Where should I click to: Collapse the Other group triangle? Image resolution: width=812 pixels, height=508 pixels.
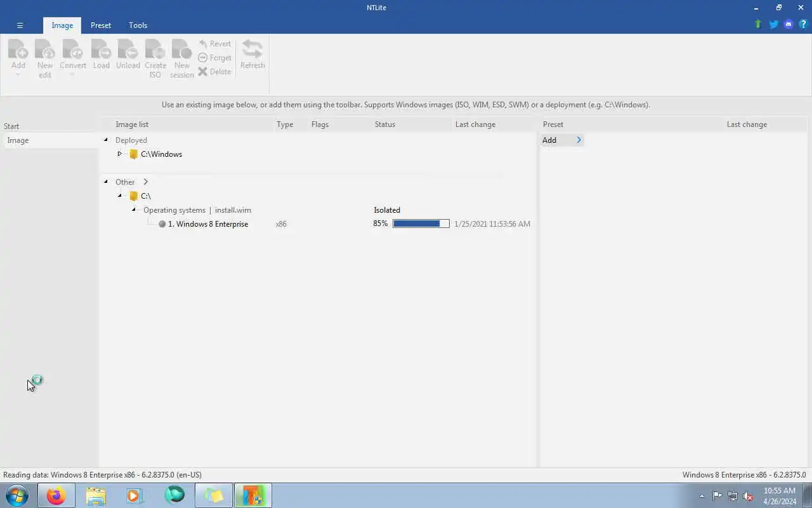106,182
